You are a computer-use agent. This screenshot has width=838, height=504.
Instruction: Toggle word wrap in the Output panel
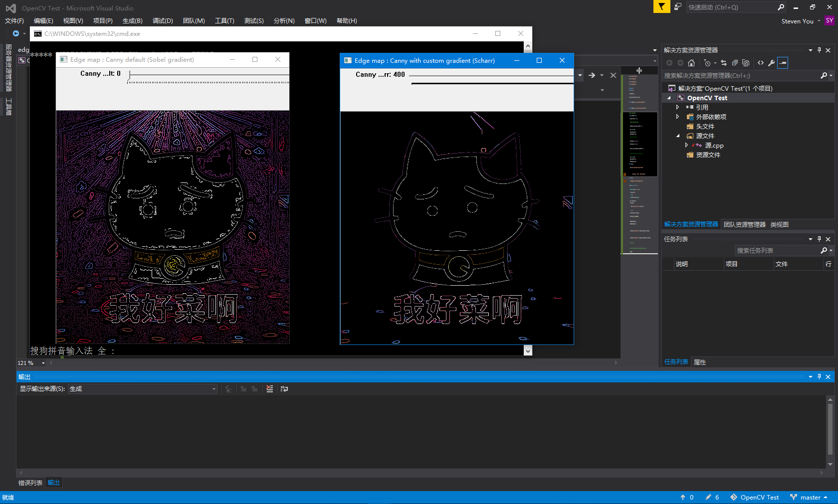(284, 389)
